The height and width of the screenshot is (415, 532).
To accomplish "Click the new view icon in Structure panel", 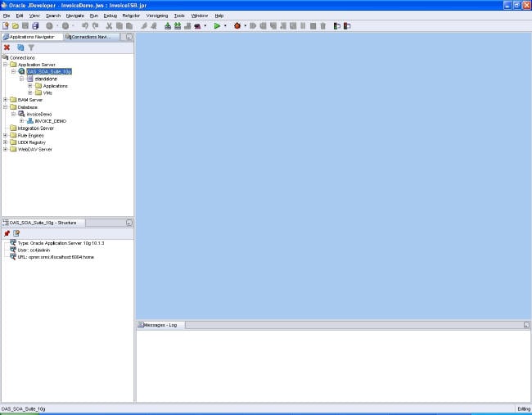I will 16,233.
